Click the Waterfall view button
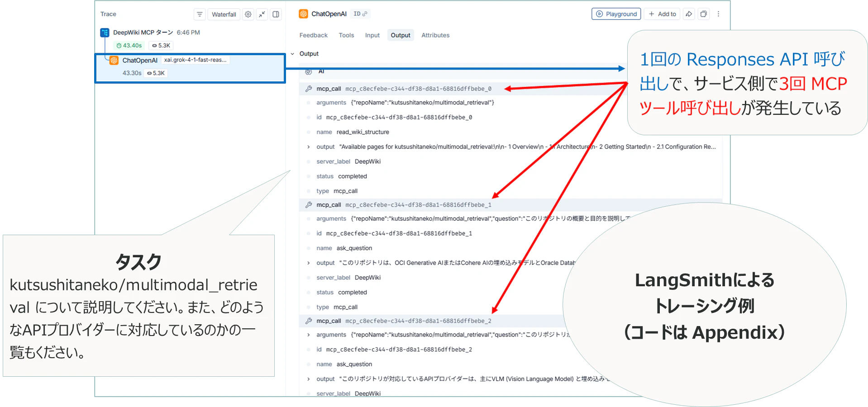Image resolution: width=868 pixels, height=407 pixels. (224, 14)
